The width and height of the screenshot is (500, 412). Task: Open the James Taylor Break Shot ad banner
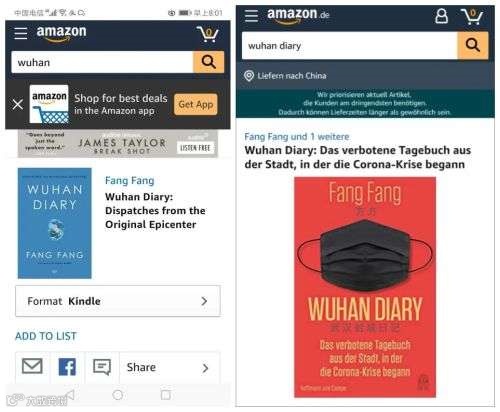[118, 144]
